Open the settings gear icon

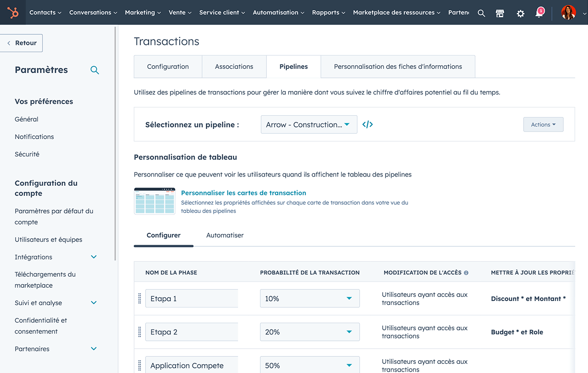(x=520, y=13)
